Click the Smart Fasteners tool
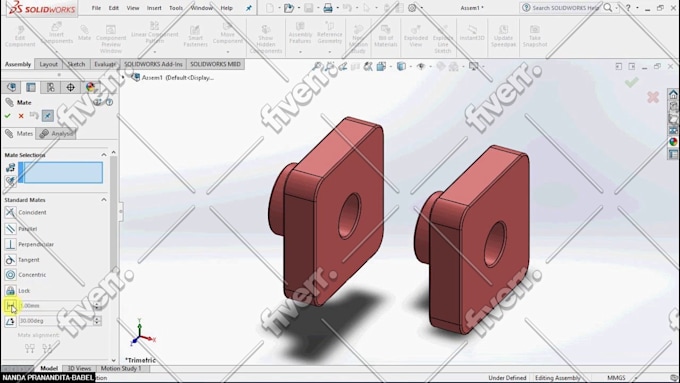The image size is (680, 383). pos(195,36)
